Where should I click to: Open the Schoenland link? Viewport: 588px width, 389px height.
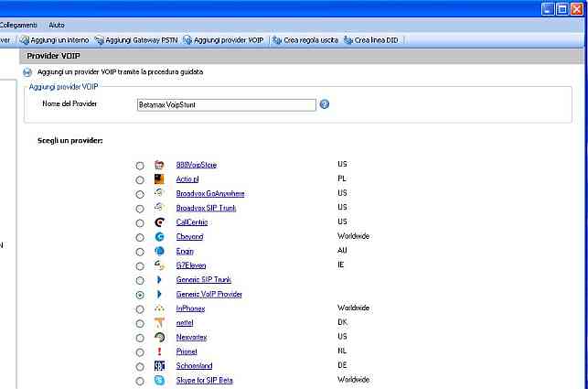pos(194,366)
